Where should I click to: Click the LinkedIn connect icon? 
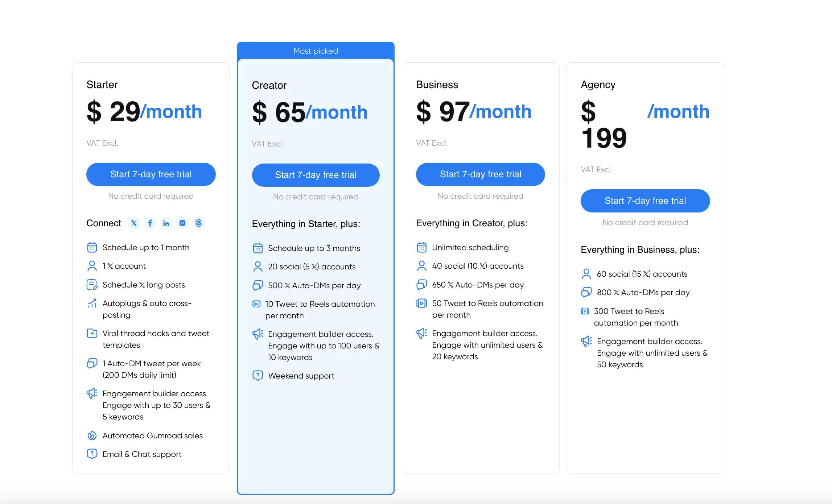[x=166, y=223]
